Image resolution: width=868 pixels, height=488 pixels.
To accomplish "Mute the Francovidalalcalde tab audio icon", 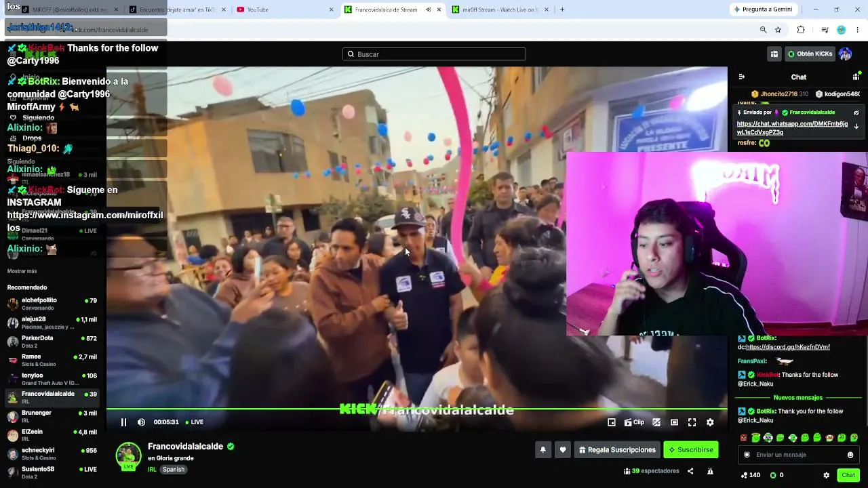I will click(x=428, y=9).
